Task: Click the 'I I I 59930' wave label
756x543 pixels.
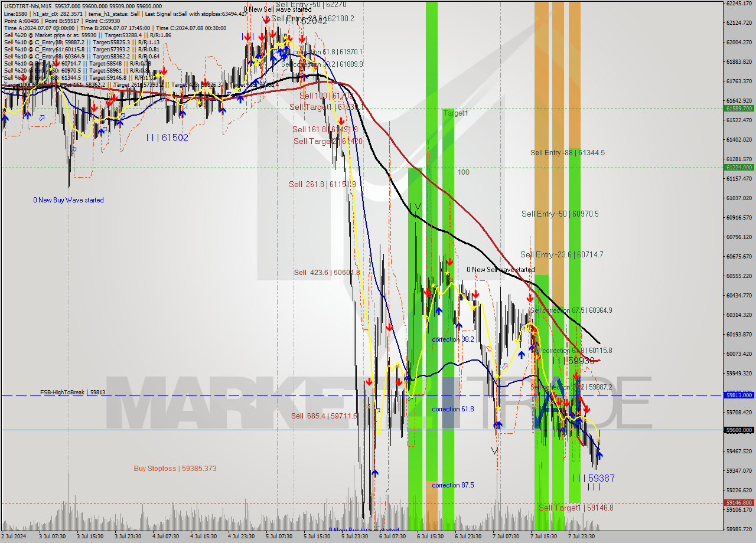Action: [573, 361]
